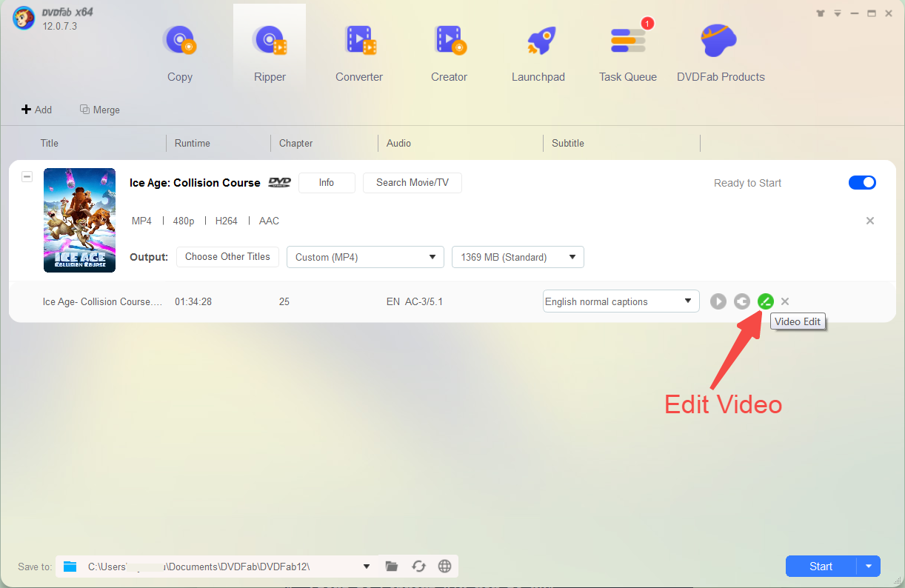The image size is (905, 588).
Task: Open the Task Queue
Action: pos(628,53)
